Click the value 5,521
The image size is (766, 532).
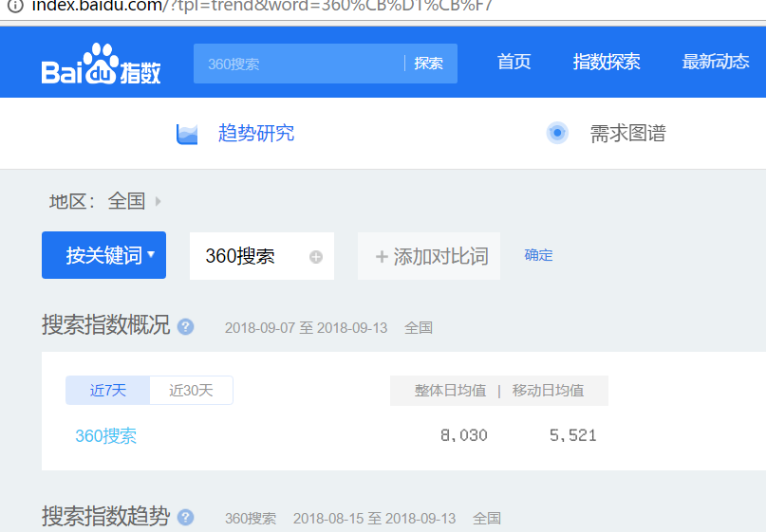(572, 435)
